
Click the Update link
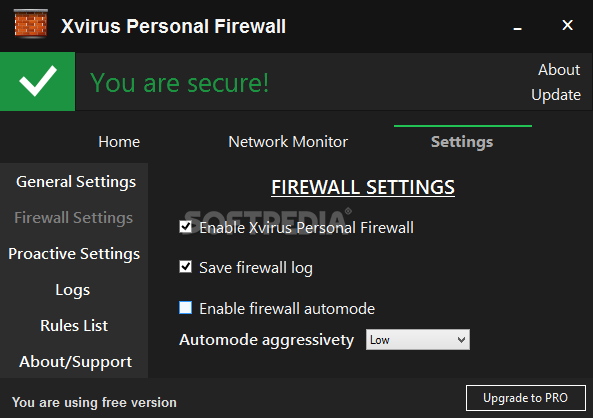556,95
